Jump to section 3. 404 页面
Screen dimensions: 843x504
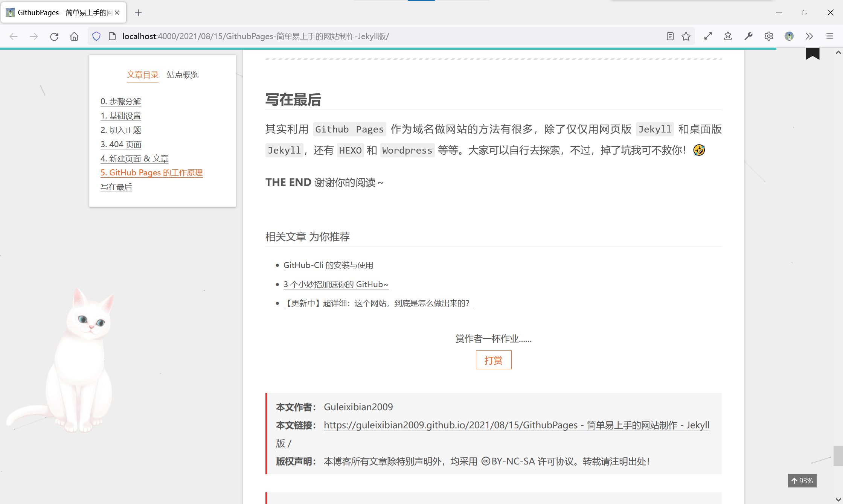tap(121, 144)
